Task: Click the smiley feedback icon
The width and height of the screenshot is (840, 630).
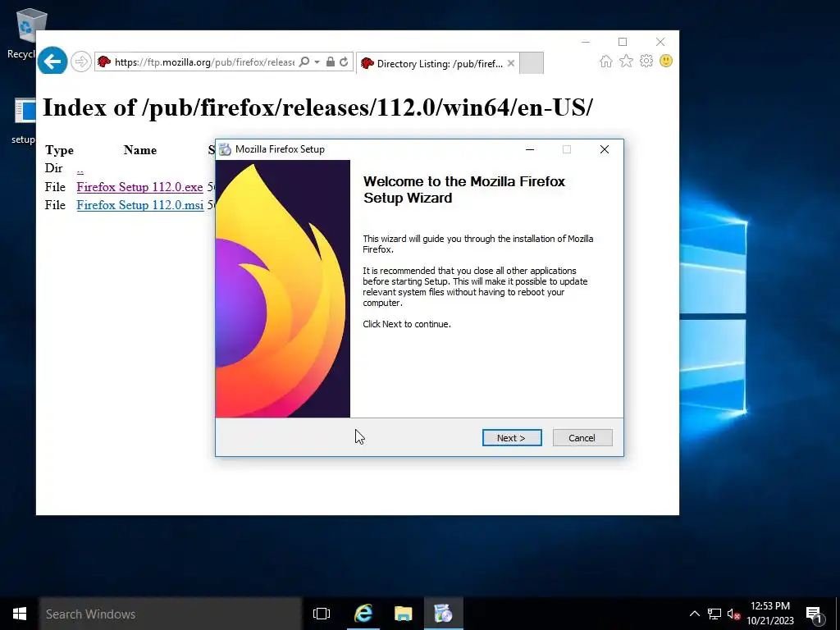Action: 666,61
